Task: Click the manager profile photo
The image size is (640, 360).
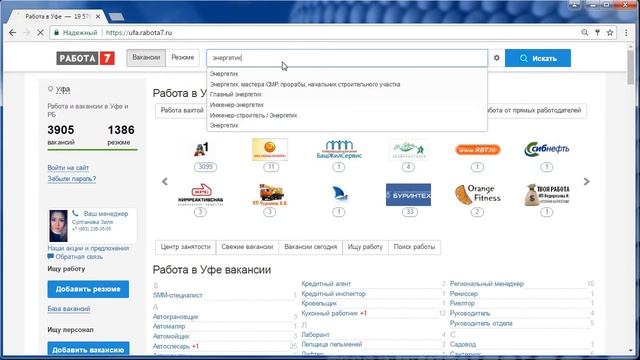Action: pos(58,226)
